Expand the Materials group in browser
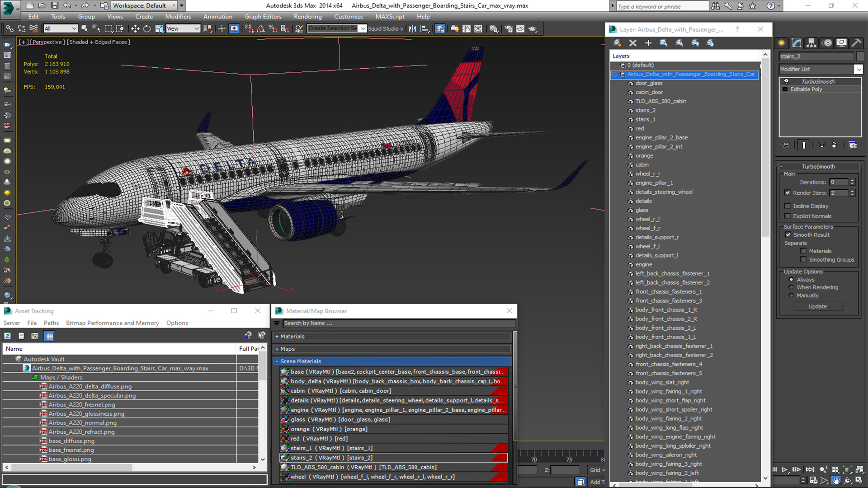 click(277, 337)
